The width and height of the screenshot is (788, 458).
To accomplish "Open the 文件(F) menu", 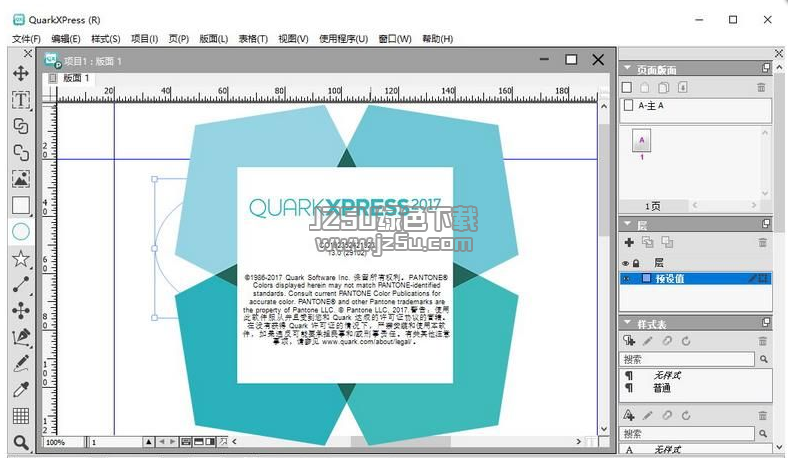I will 26,39.
